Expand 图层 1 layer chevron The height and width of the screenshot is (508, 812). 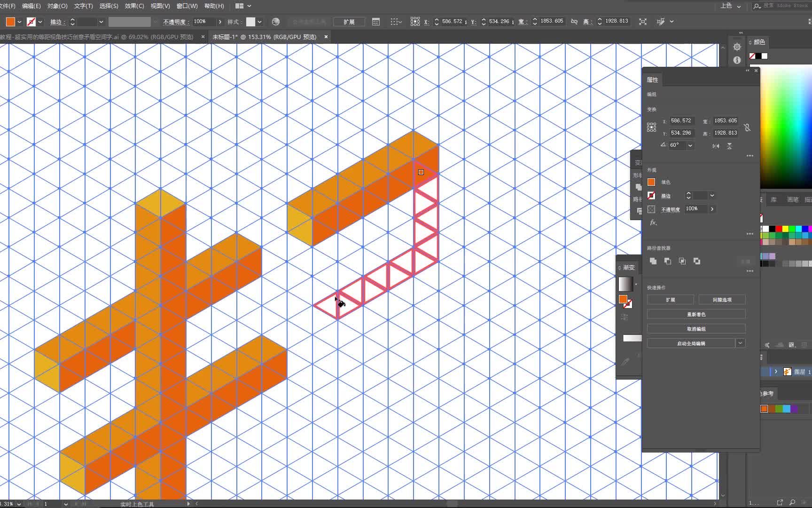tap(776, 372)
